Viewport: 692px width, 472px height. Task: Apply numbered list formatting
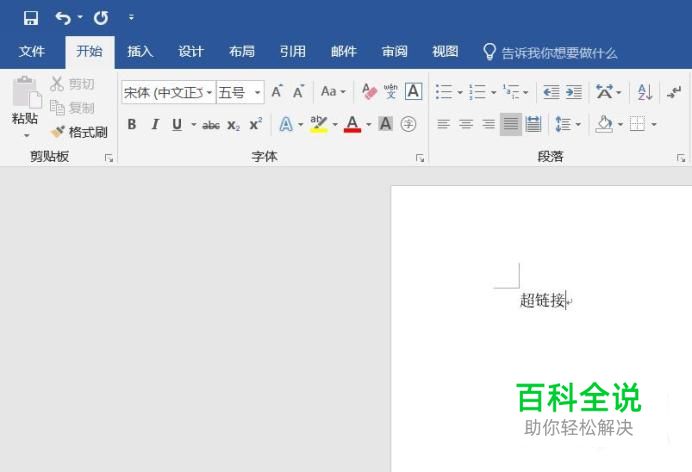(x=478, y=92)
